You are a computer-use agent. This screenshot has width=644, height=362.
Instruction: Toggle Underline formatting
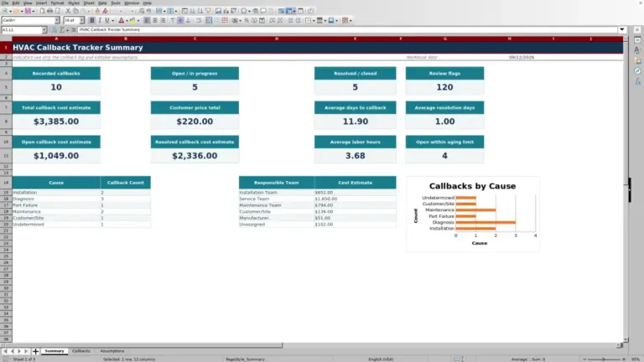point(106,20)
